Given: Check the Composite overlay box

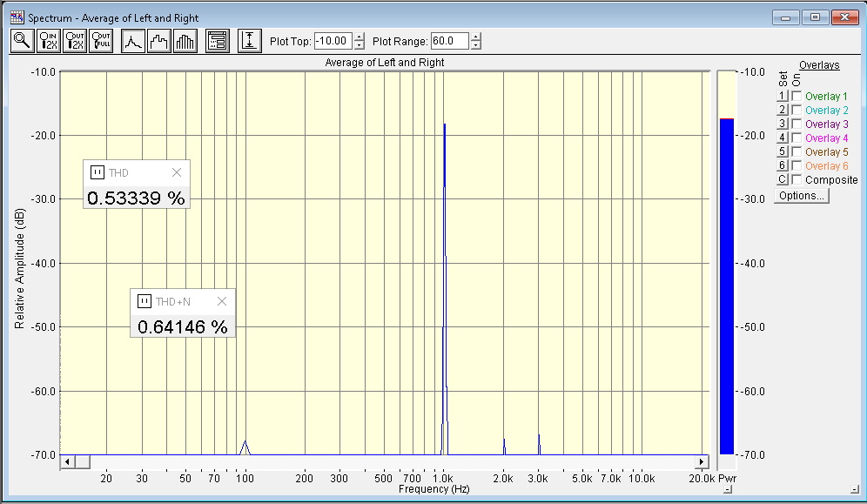Looking at the screenshot, I should coord(796,180).
